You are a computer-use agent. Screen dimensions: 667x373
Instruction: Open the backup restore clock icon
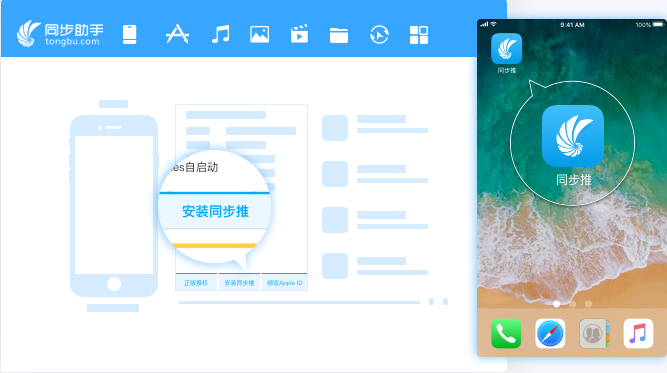pyautogui.click(x=379, y=34)
